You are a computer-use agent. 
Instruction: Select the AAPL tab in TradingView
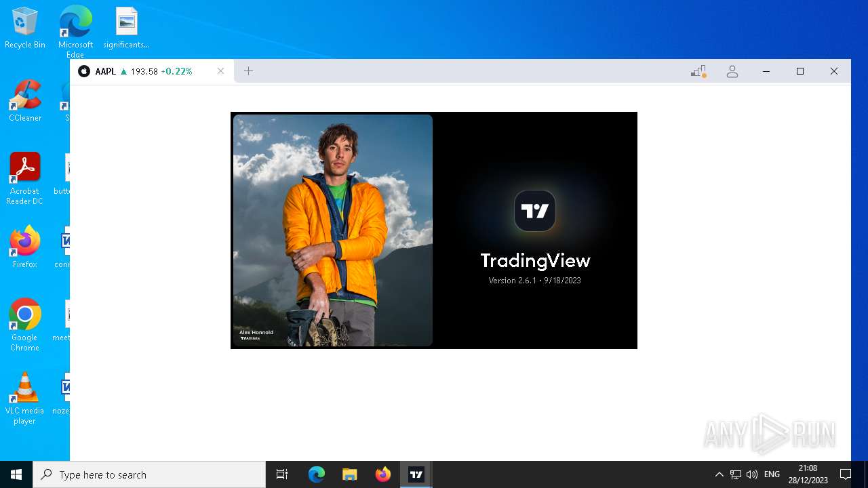point(152,71)
